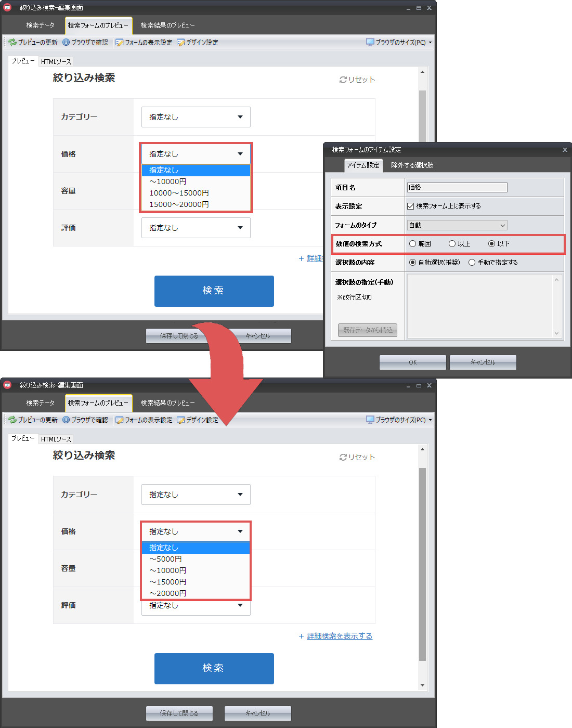The width and height of the screenshot is (572, 728).
Task: Click ブラウザで確認 icon in top toolbar
Action: tap(66, 42)
